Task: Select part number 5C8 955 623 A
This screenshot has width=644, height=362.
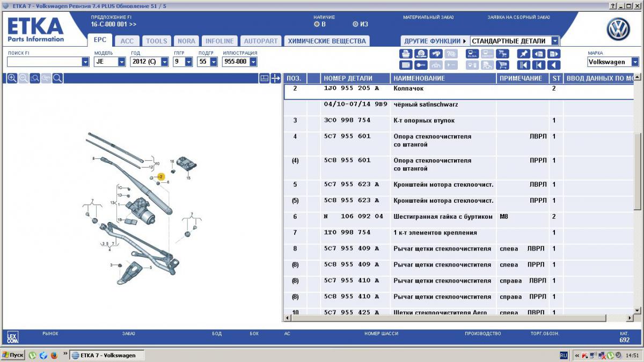Action: pos(352,201)
